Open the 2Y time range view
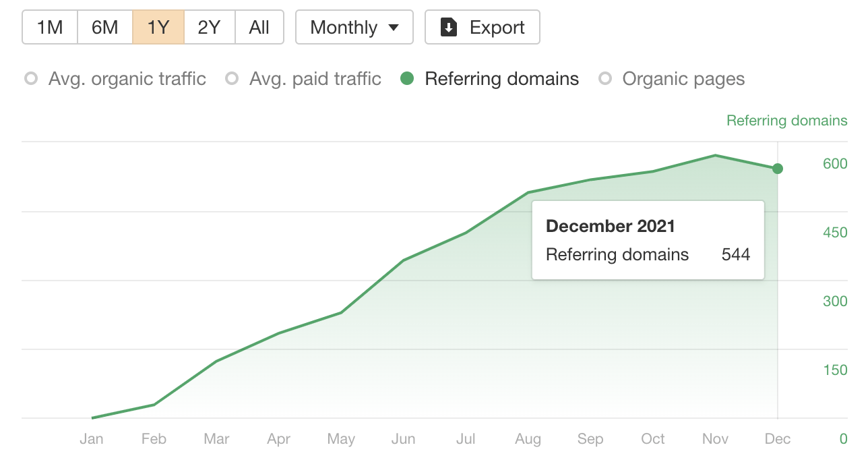The height and width of the screenshot is (464, 868). pyautogui.click(x=209, y=27)
